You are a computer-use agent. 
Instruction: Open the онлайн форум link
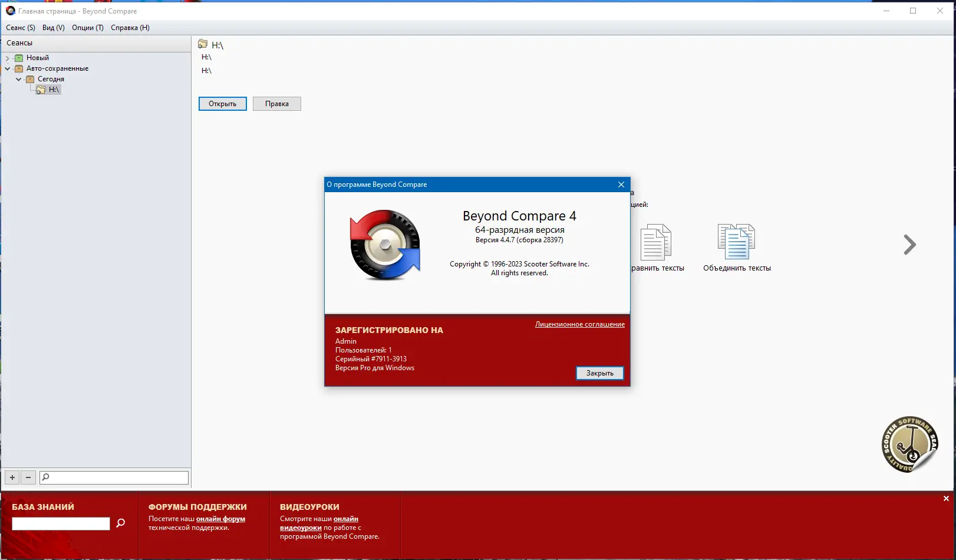(220, 519)
